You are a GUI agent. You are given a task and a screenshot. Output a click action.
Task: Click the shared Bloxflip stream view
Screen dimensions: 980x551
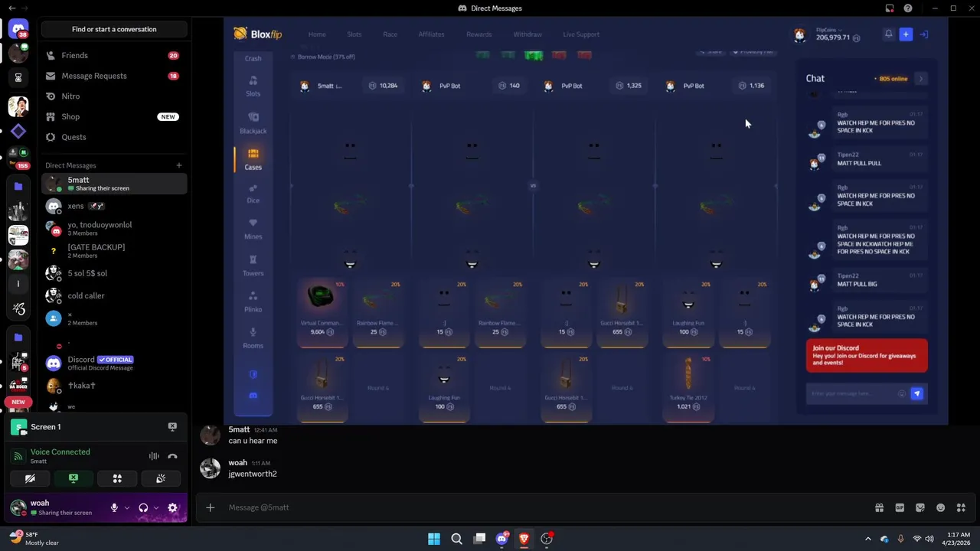tap(586, 221)
